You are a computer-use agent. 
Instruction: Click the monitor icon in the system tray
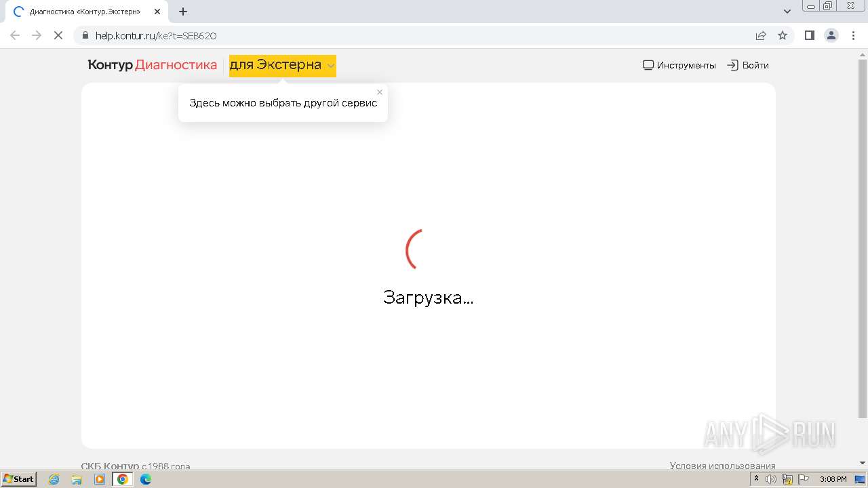pos(860,479)
